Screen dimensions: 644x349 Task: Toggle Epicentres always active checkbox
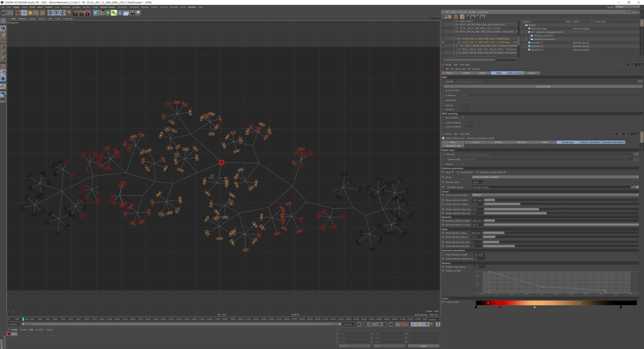pos(505,172)
